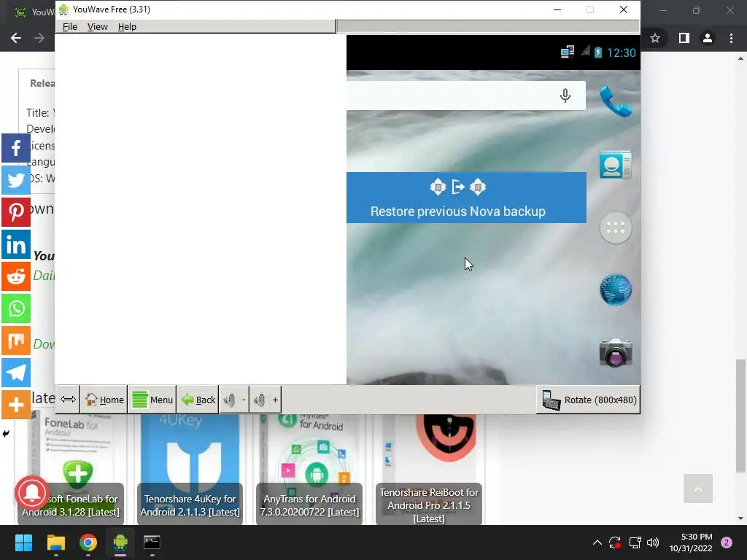This screenshot has height=560, width=747.
Task: Open the View menu in YouWave
Action: tap(97, 27)
